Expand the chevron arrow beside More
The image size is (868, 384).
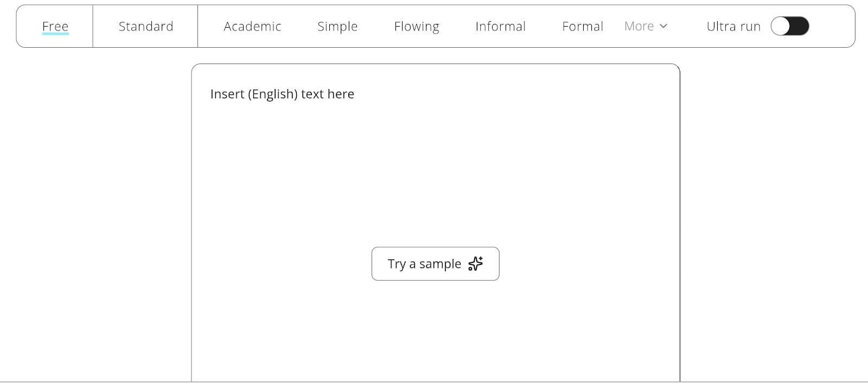click(663, 26)
